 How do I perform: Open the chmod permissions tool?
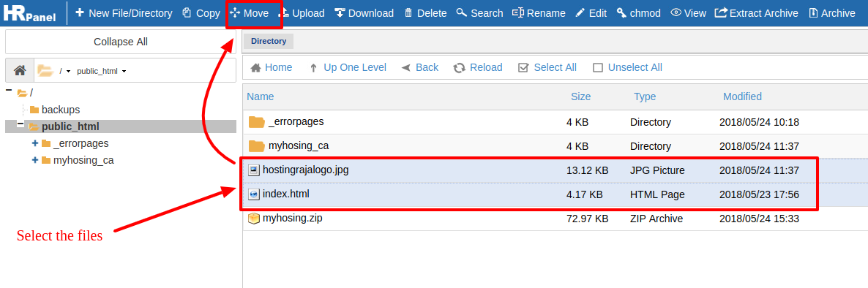(x=639, y=12)
